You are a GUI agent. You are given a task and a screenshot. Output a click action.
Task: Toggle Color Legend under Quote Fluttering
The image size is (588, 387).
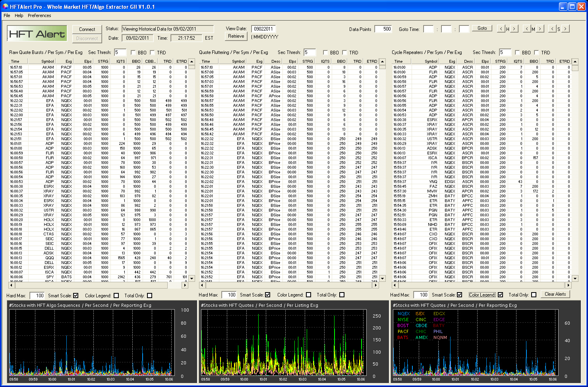click(308, 295)
